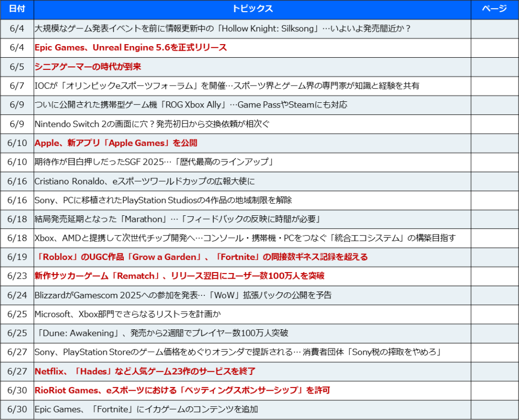The image size is (519, 420).
Task: Open the Apple Games new app topic
Action: coord(116,143)
